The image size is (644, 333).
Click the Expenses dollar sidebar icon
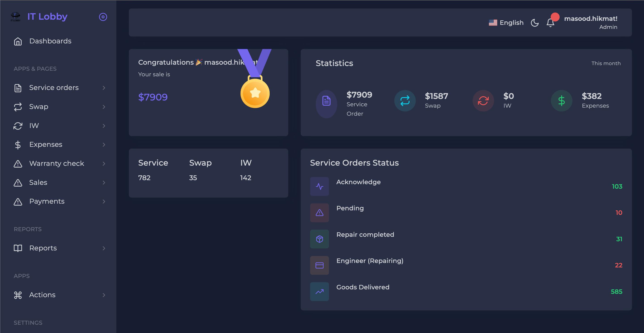(18, 145)
